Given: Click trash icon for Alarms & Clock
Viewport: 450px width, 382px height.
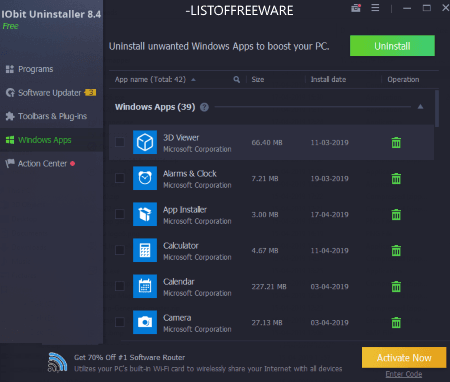Looking at the screenshot, I should [396, 179].
